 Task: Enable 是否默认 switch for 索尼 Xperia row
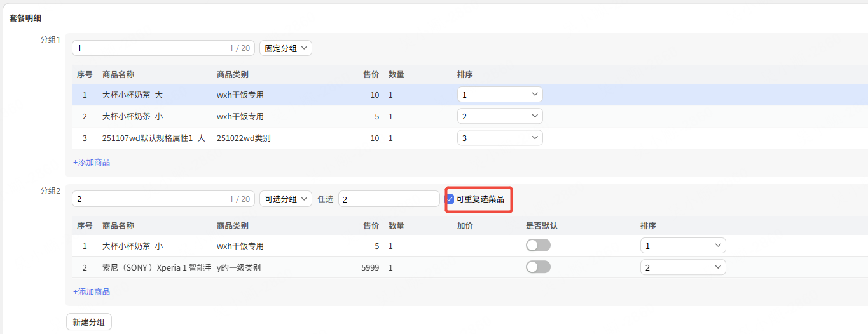[x=538, y=267]
